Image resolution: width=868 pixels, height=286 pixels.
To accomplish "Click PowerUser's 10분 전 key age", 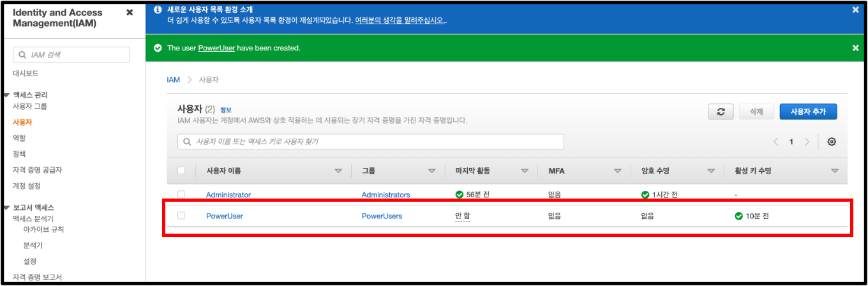I will click(758, 216).
